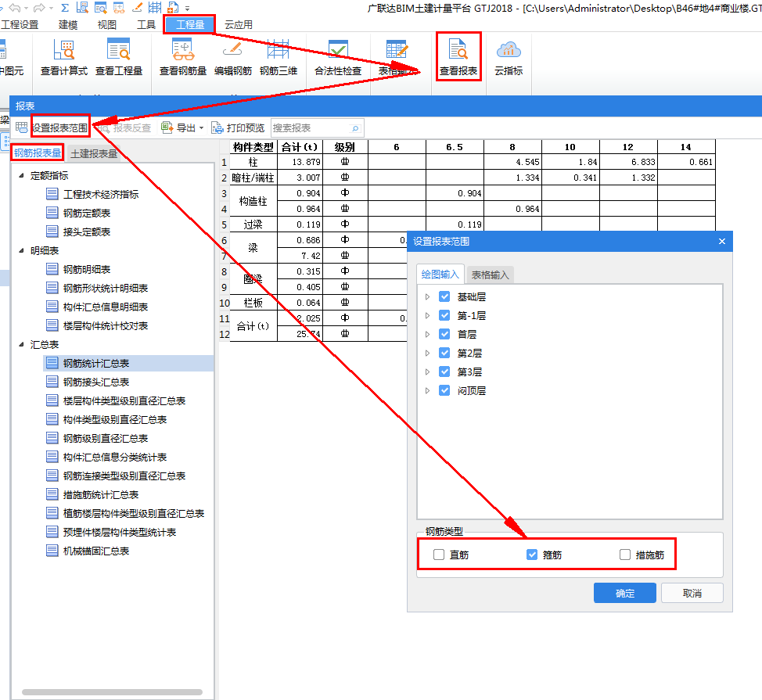Click the small edit rebar pencil icon
Image resolution: width=762 pixels, height=700 pixels.
pyautogui.click(x=137, y=7)
